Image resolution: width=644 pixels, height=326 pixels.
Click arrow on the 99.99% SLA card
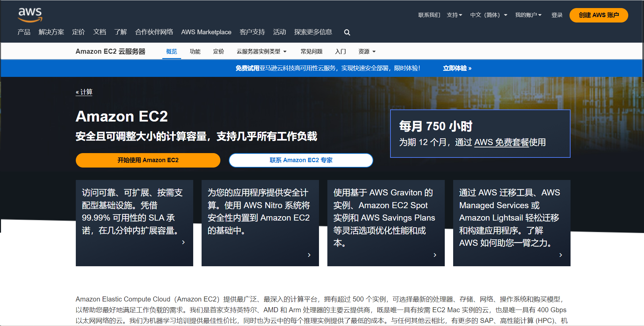click(183, 242)
